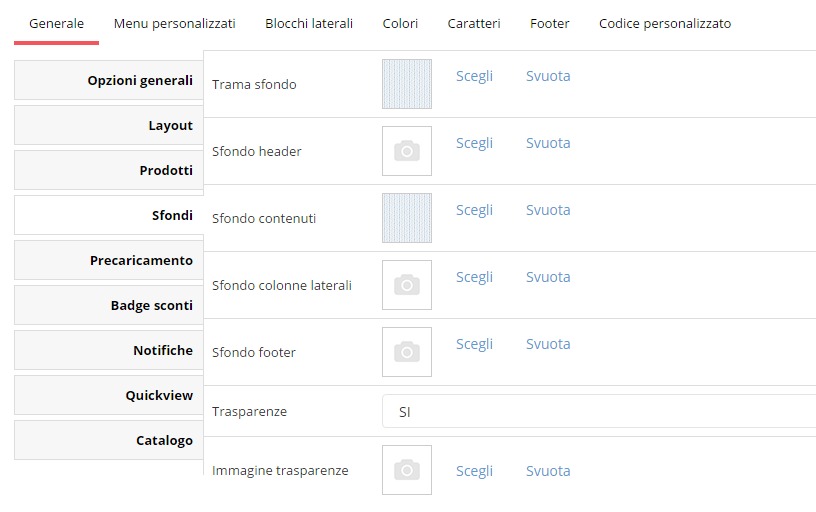This screenshot has width=816, height=512.
Task: Go to the Codice personalizzato tab
Action: pyautogui.click(x=665, y=23)
